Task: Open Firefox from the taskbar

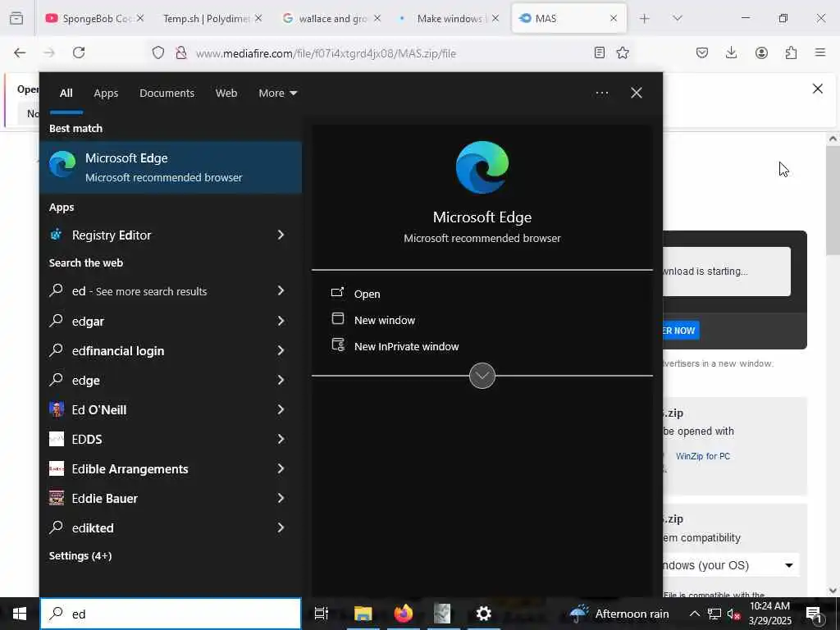Action: coord(404,614)
